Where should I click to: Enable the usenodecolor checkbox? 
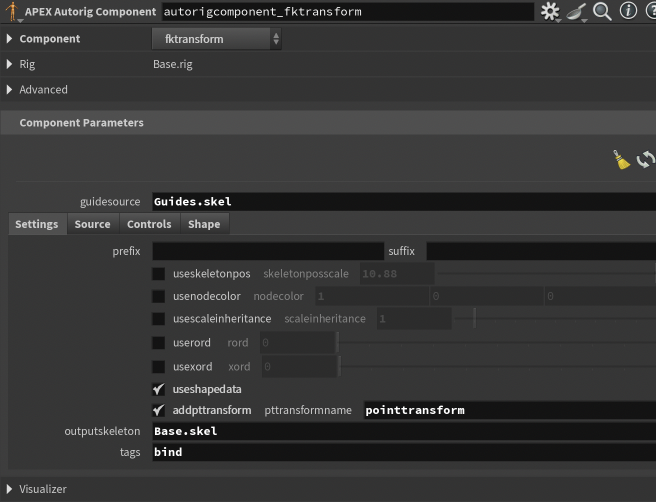pos(159,297)
